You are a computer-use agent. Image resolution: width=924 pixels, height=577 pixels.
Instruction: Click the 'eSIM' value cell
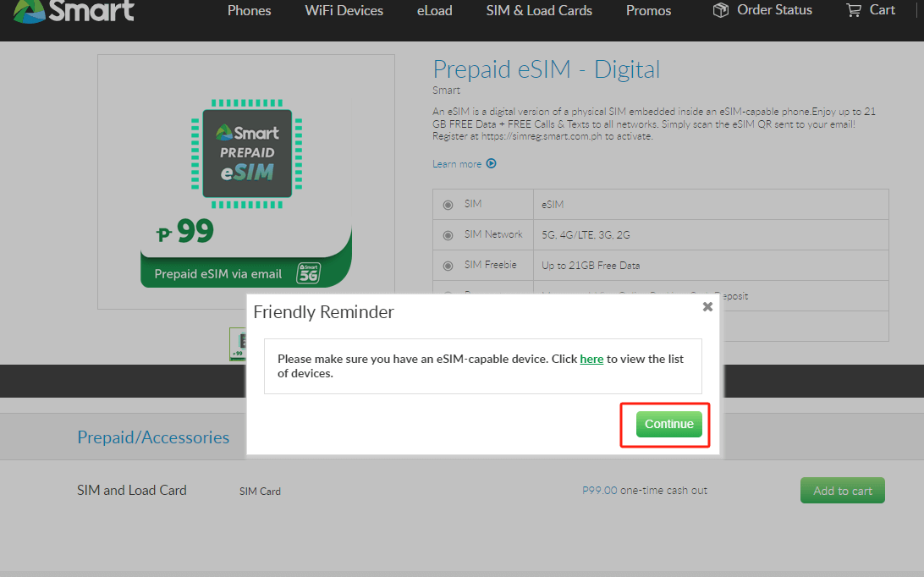click(711, 205)
